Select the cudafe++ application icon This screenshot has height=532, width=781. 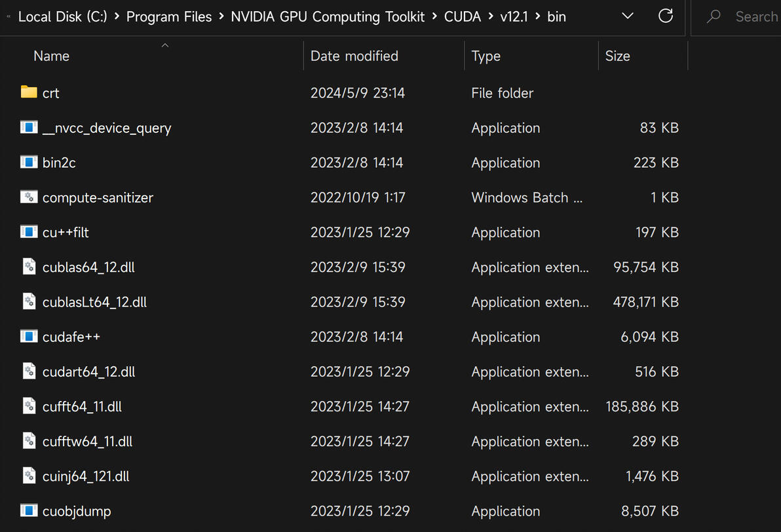pyautogui.click(x=29, y=336)
